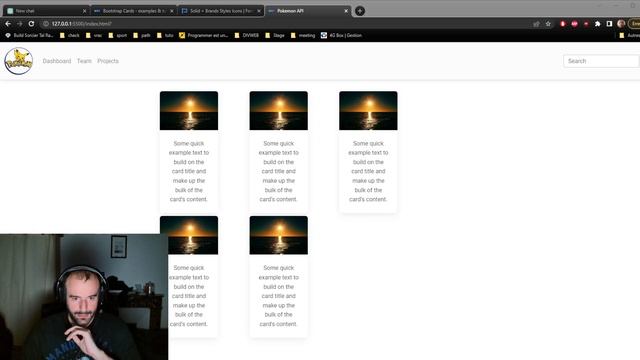Close the Solid + Brands Styles Icons tab

pyautogui.click(x=259, y=11)
